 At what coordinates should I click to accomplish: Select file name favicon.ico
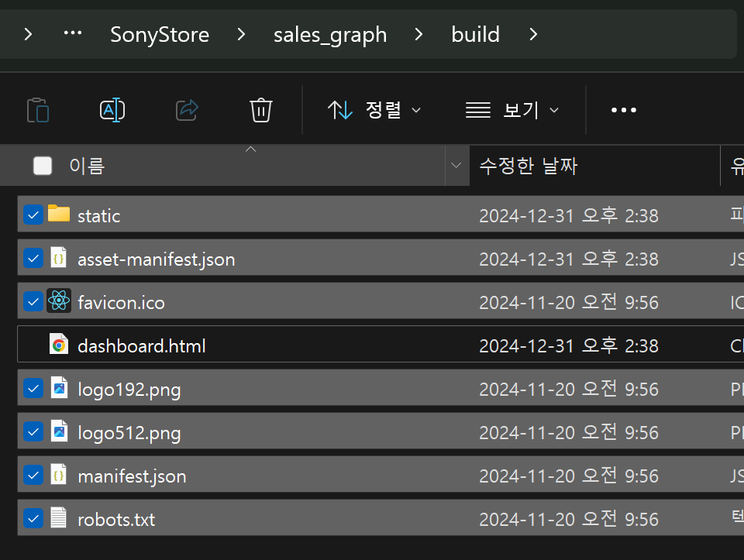pos(121,303)
